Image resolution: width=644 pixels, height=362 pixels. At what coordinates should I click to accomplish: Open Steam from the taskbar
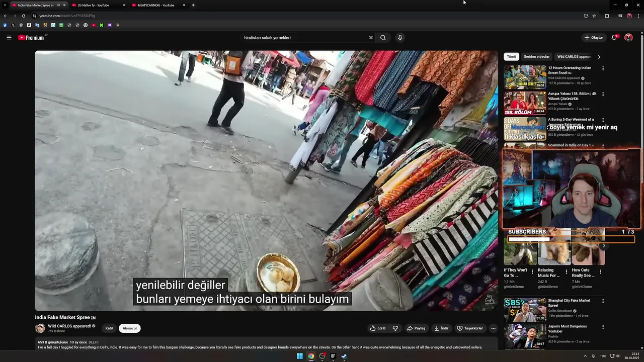pos(344,356)
